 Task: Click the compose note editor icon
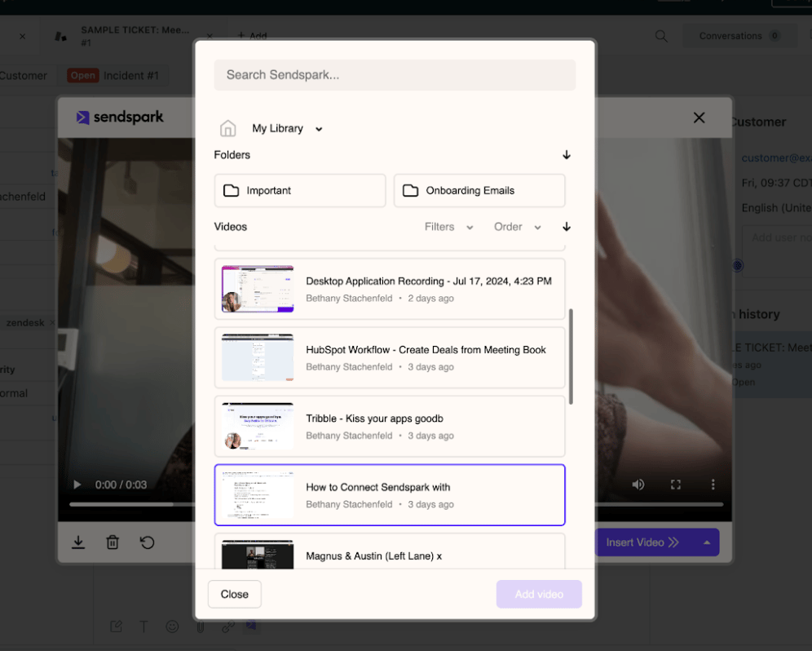tap(116, 627)
